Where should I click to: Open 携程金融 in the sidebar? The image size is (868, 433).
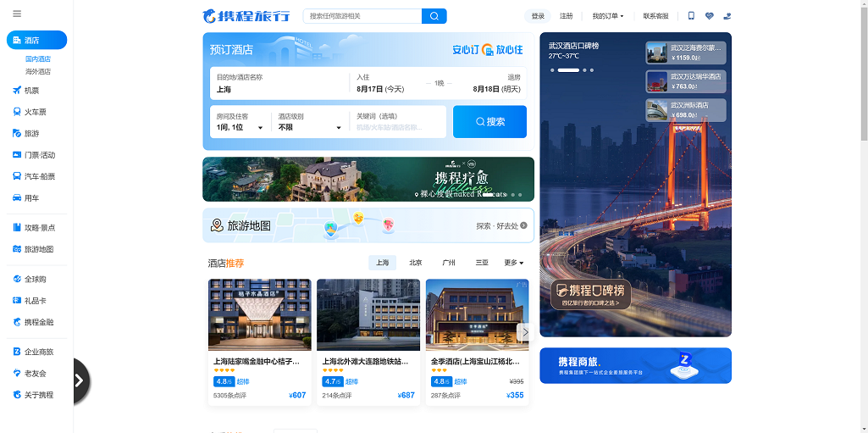click(36, 322)
